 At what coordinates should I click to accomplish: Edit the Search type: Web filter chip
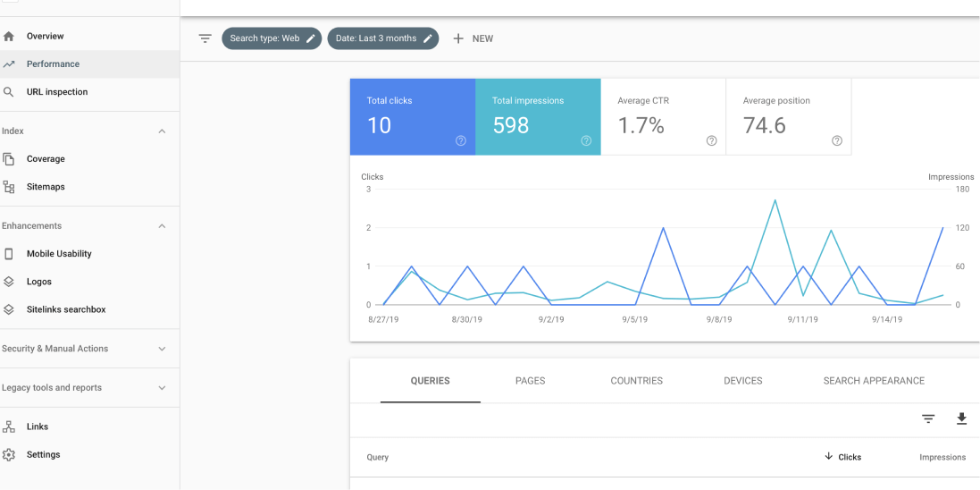[x=272, y=38]
